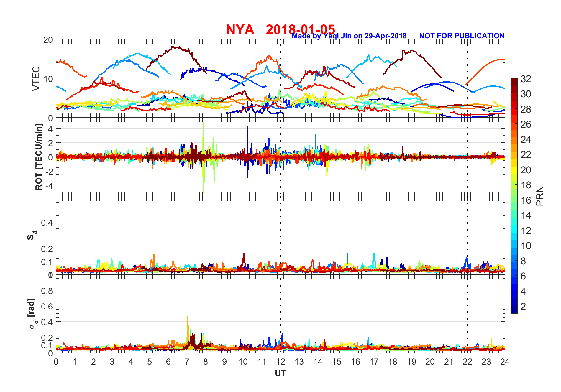Click S4 axis tick label 0.2
Image resolution: width=561 pixels, height=392 pixels.
tap(47, 249)
